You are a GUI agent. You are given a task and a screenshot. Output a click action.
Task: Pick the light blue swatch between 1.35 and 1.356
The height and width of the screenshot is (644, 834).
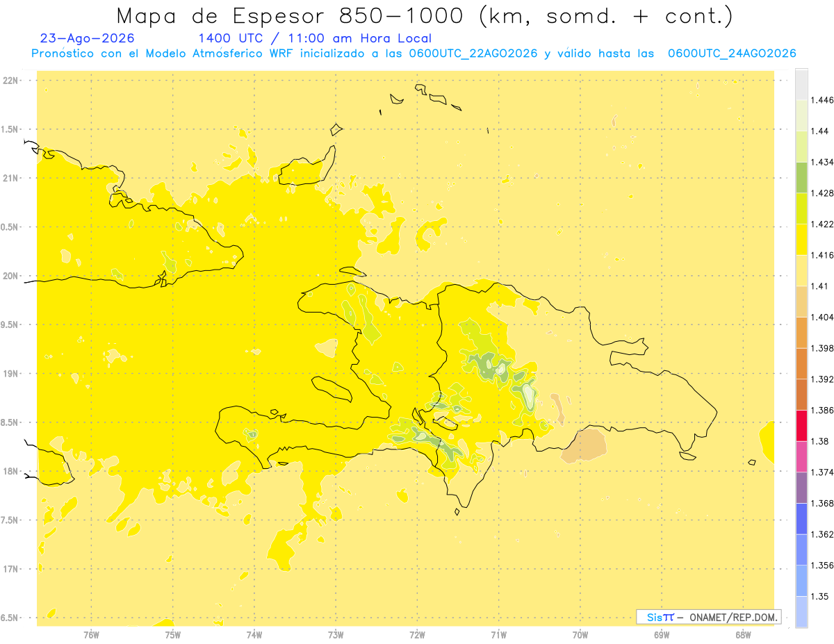[801, 581]
